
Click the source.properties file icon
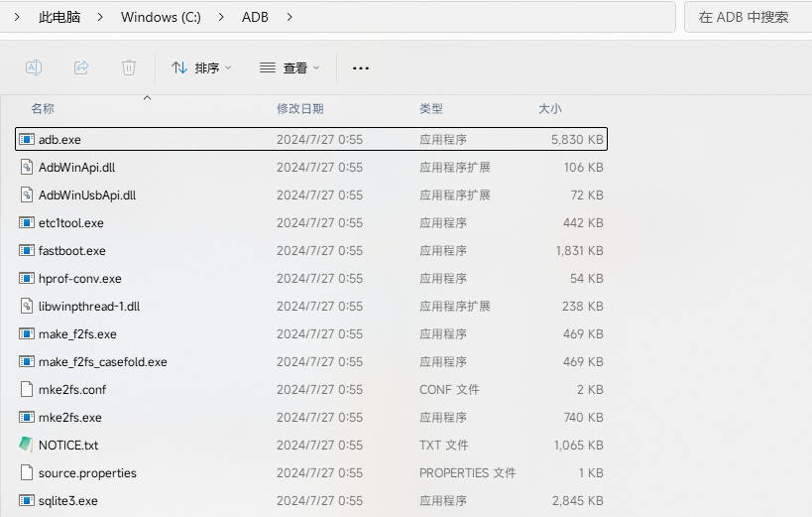click(x=27, y=472)
